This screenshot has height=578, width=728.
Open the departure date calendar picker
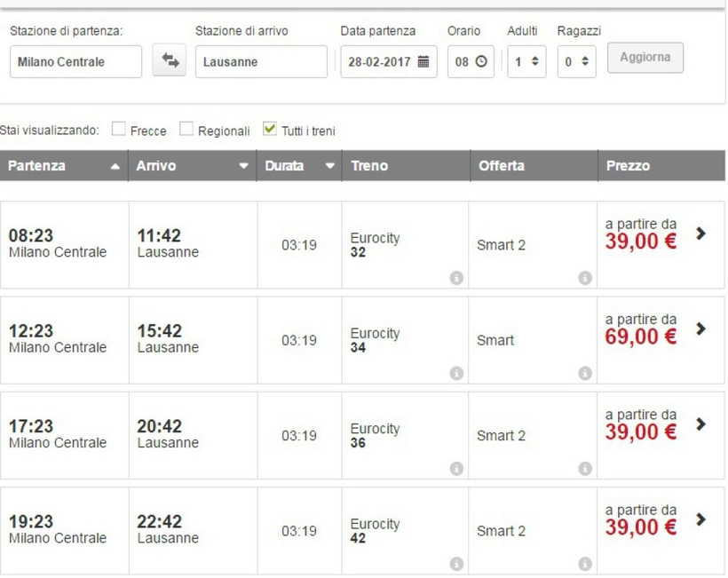(x=423, y=62)
